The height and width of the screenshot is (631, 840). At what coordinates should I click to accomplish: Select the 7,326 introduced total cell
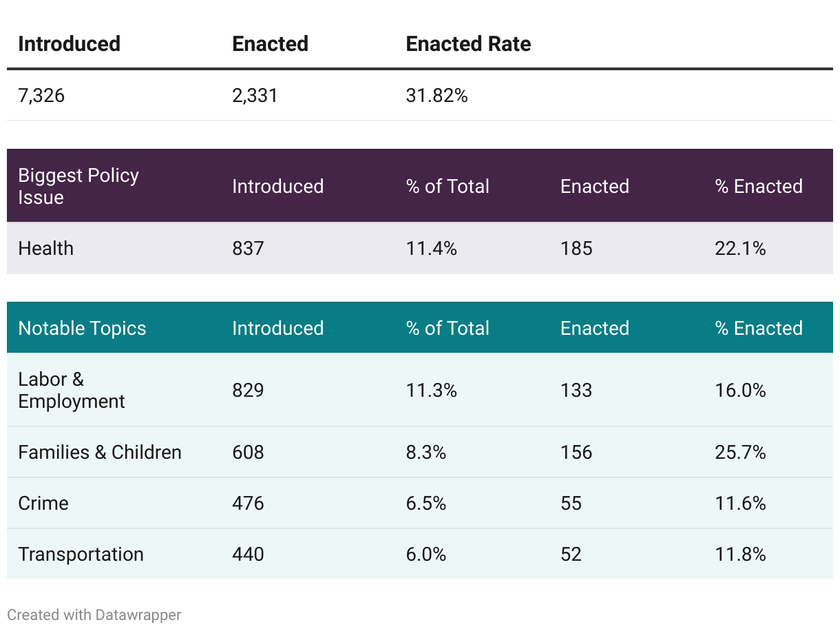pos(41,95)
